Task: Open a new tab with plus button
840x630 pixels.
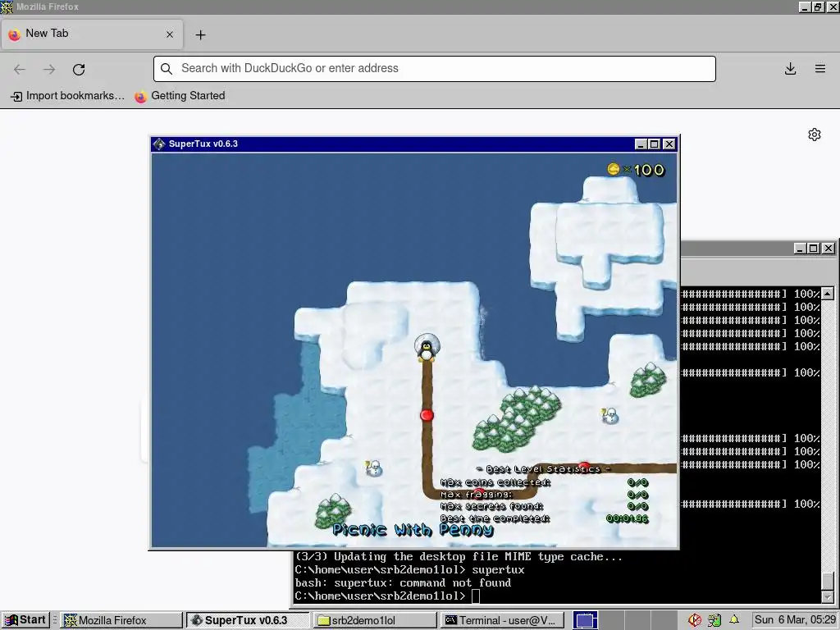Action: point(200,34)
